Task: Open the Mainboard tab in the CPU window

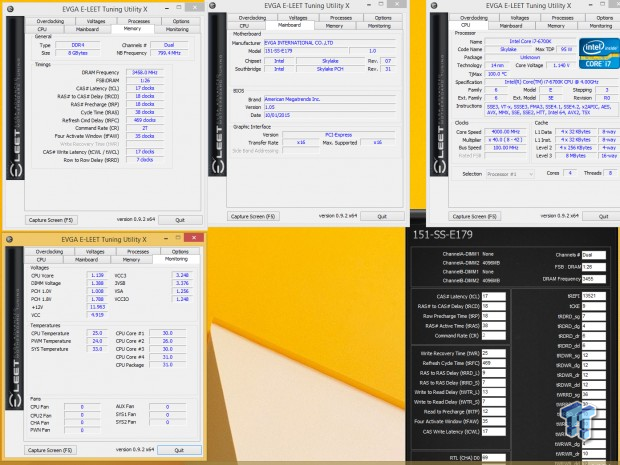Action: (x=511, y=26)
